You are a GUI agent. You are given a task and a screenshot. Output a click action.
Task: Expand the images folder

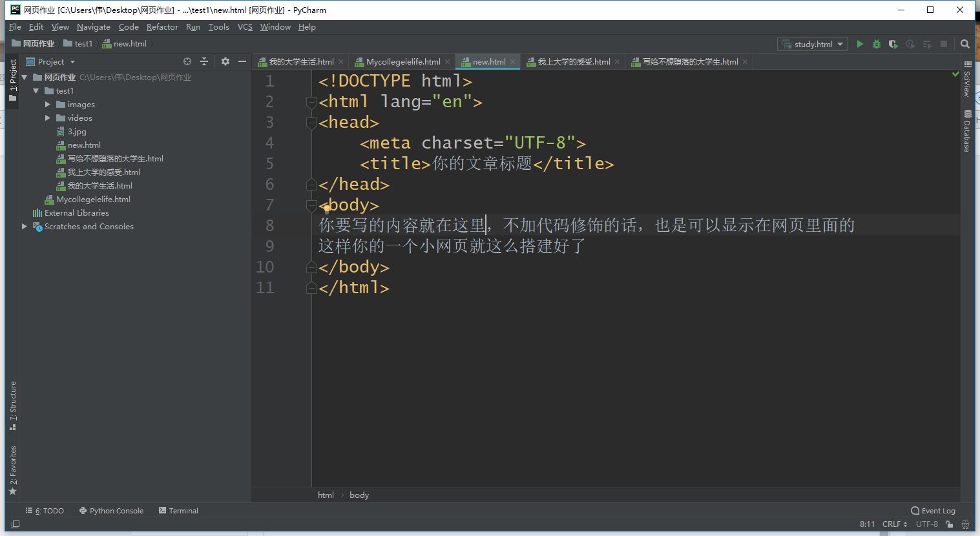[47, 104]
